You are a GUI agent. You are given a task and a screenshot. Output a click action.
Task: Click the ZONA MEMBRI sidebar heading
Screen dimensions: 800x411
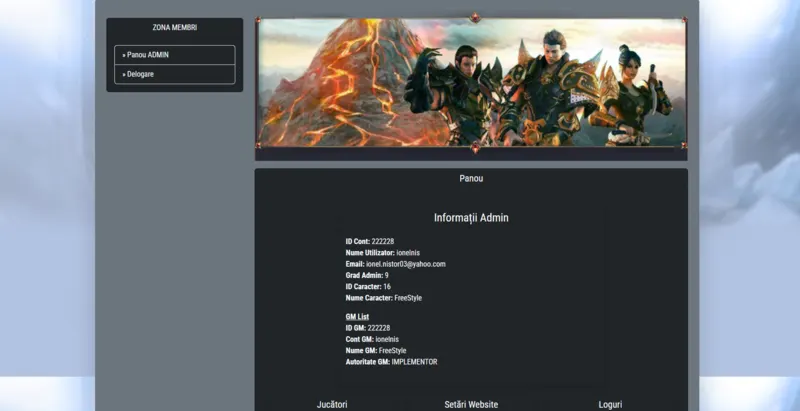coord(174,28)
